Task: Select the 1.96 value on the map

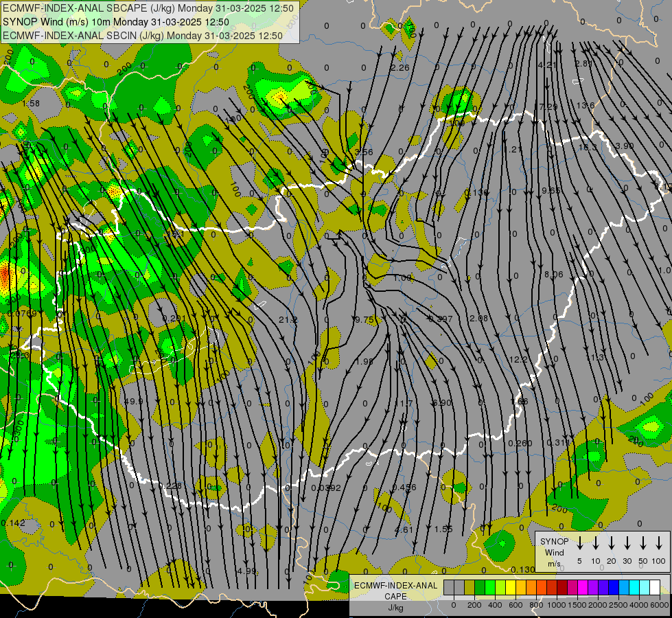Action: (364, 361)
